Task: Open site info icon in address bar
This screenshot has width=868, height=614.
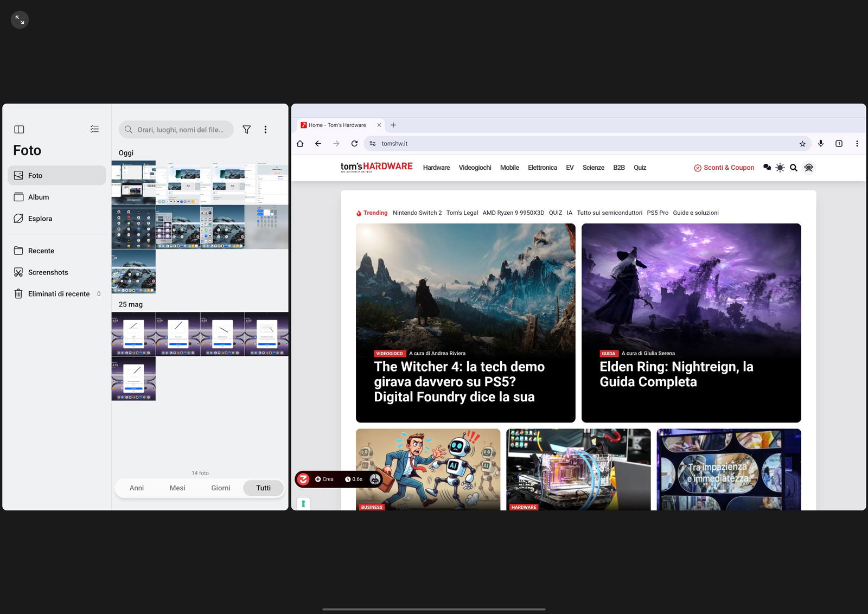Action: (373, 144)
